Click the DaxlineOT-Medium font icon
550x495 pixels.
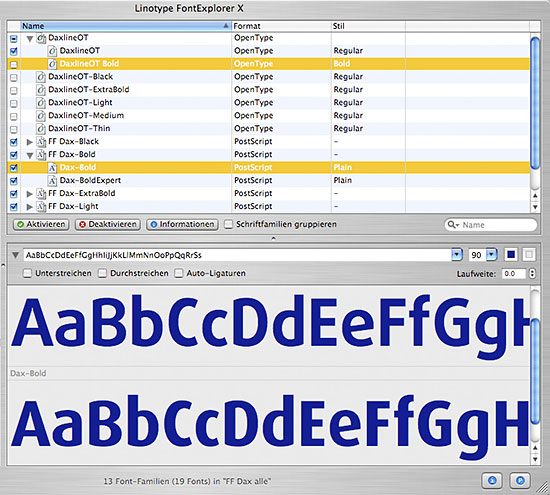(41, 116)
